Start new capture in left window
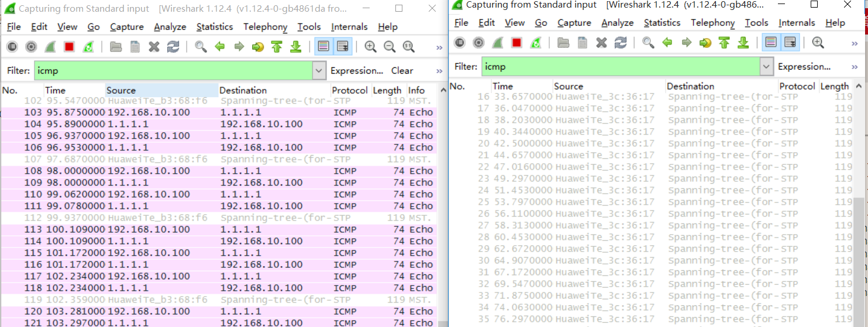 point(50,47)
